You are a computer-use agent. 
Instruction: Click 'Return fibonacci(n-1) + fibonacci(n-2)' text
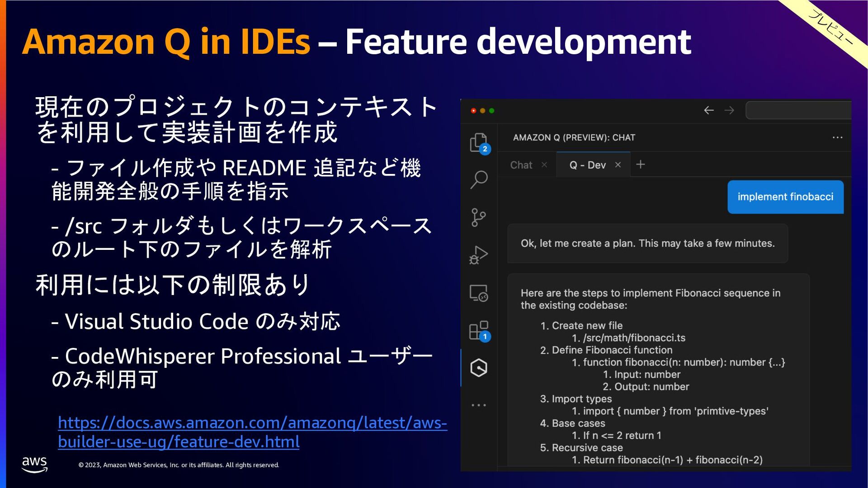pyautogui.click(x=673, y=460)
